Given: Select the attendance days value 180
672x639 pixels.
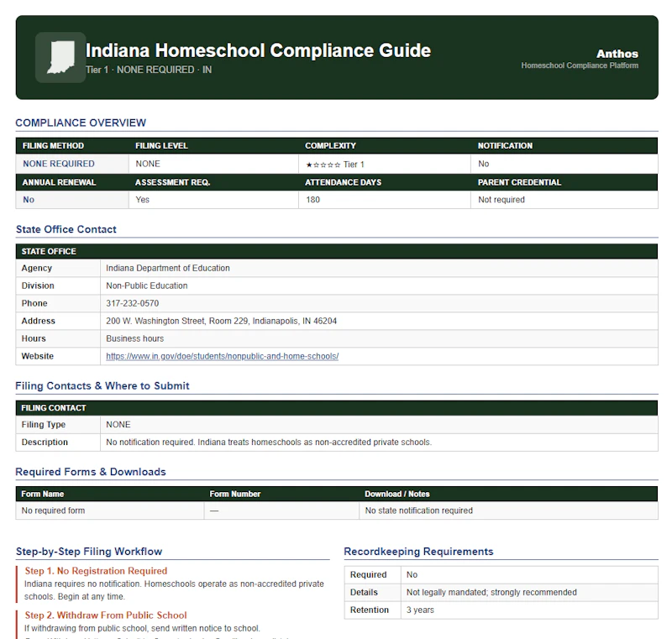Looking at the screenshot, I should (x=312, y=200).
